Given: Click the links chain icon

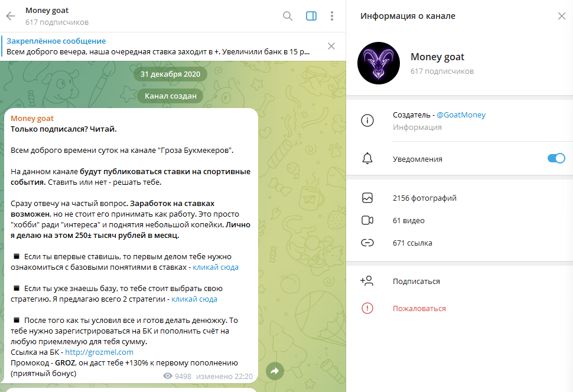Looking at the screenshot, I should pos(367,243).
